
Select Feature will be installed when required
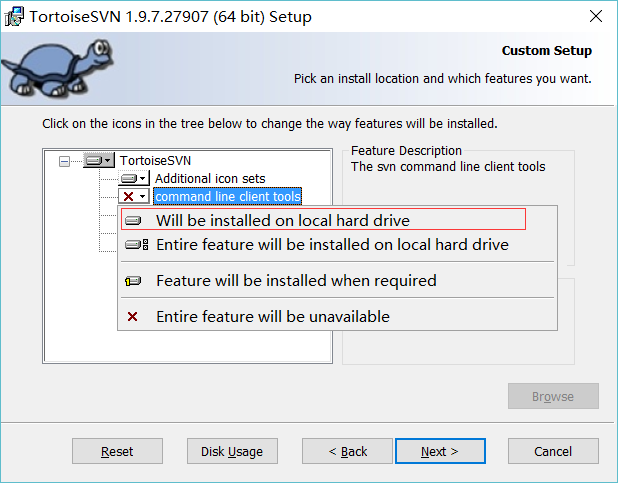tap(296, 281)
